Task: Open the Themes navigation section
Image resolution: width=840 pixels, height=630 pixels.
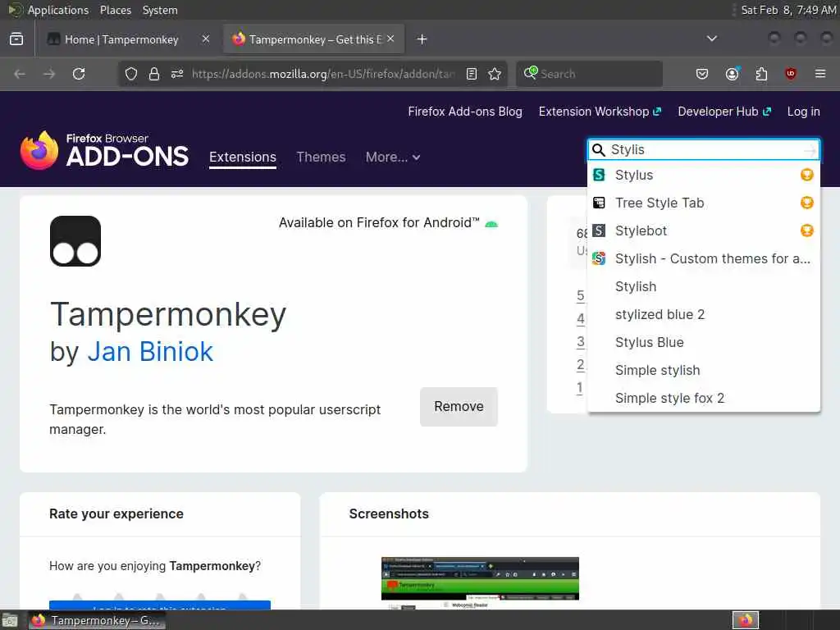Action: [x=321, y=157]
